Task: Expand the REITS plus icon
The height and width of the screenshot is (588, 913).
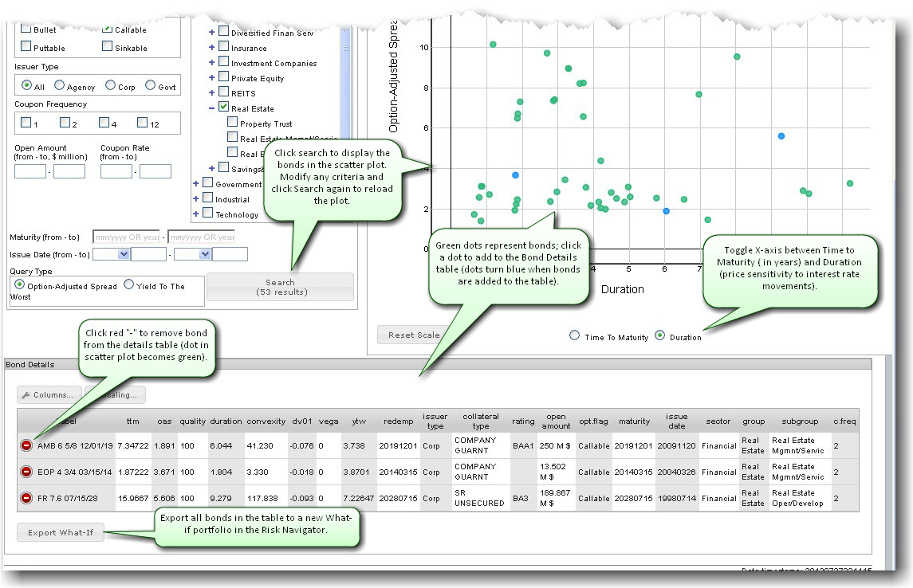Action: pos(212,93)
